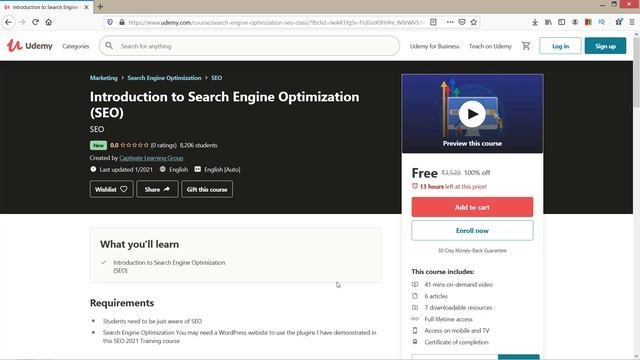Viewport: 640px width, 360px height.
Task: Open Udemy for Business link
Action: pyautogui.click(x=434, y=46)
